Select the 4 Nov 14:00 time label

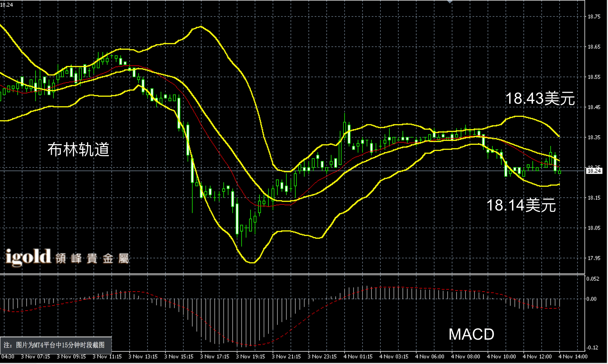[573, 357]
